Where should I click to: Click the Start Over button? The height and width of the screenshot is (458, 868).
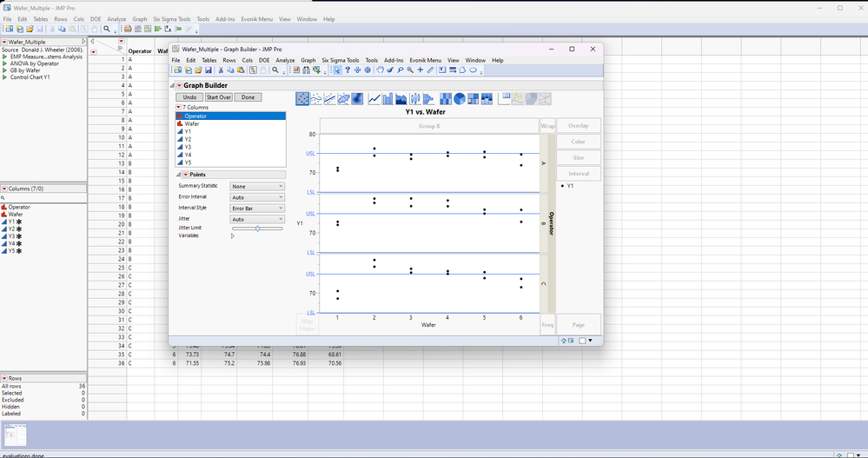(218, 97)
